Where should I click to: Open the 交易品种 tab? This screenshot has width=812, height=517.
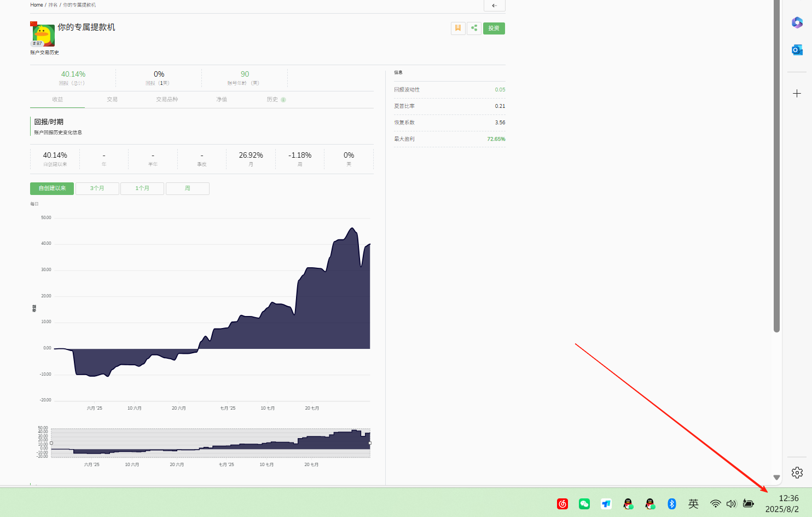[x=167, y=100]
